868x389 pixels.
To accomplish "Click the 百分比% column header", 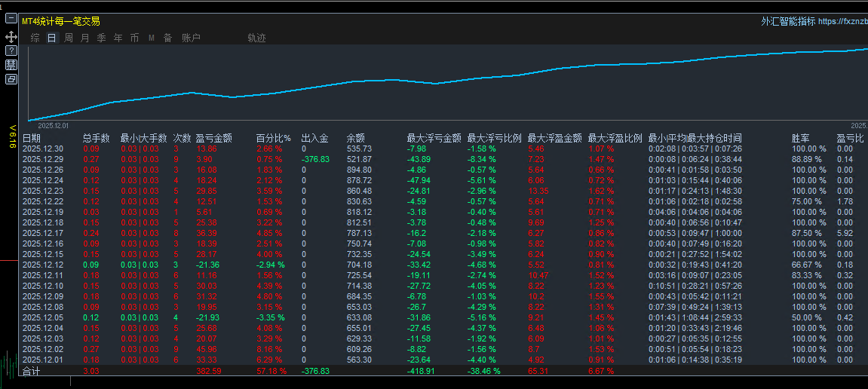I will [x=274, y=138].
